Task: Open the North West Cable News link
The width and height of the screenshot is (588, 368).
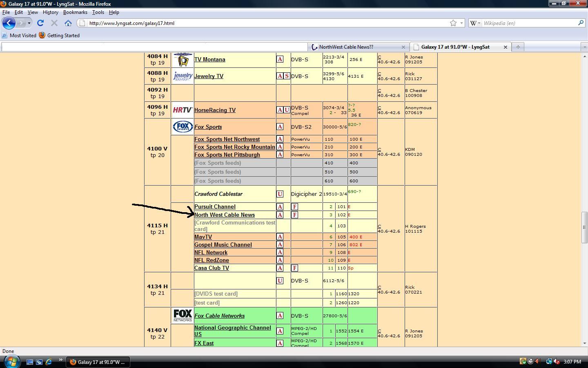Action: tap(225, 215)
